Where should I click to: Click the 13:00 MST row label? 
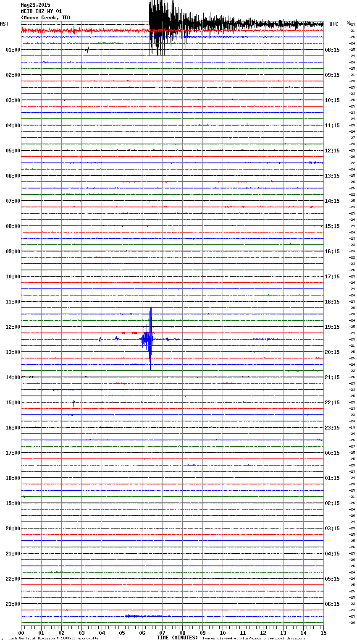pos(13,352)
